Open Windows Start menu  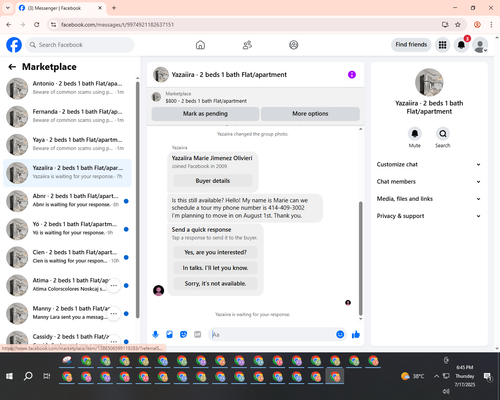pyautogui.click(x=9, y=376)
